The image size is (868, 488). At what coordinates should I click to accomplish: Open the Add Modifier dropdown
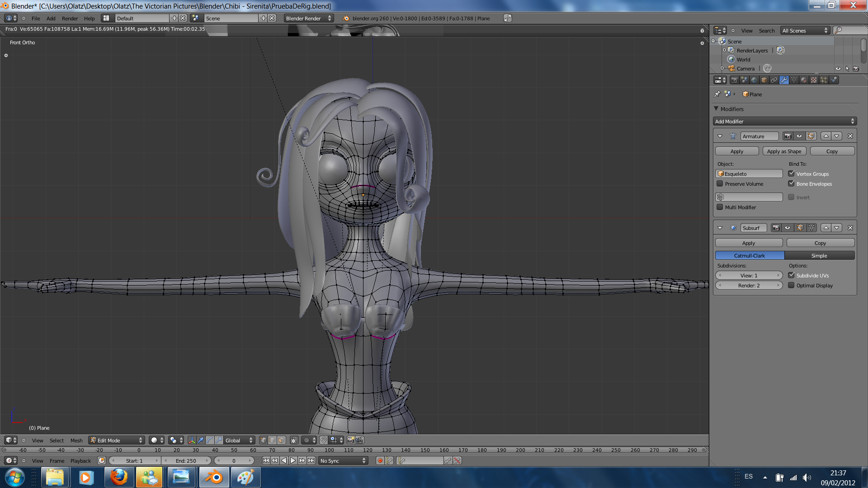784,122
